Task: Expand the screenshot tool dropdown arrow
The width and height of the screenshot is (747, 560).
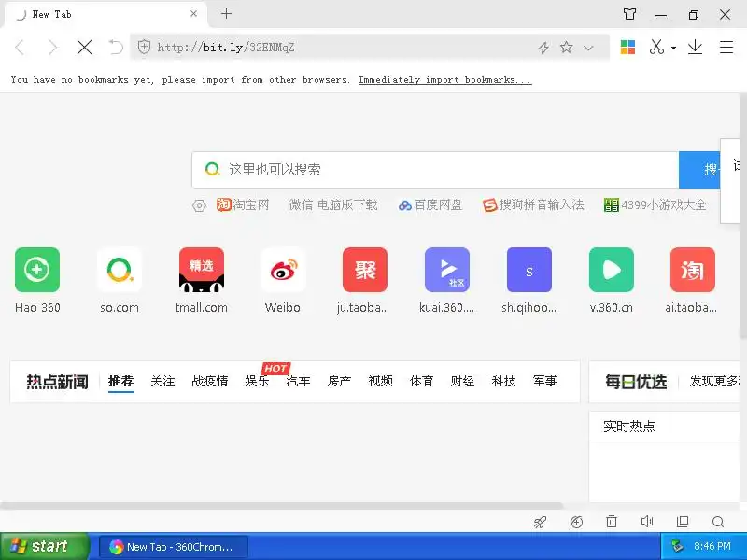Action: coord(673,48)
